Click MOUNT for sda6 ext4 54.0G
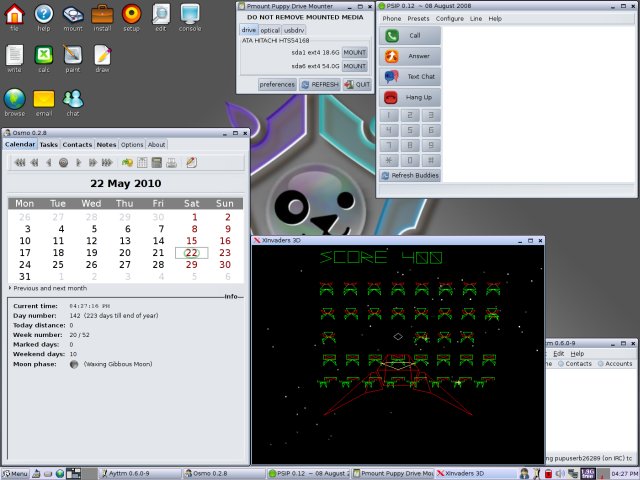The width and height of the screenshot is (640, 480). [x=354, y=66]
